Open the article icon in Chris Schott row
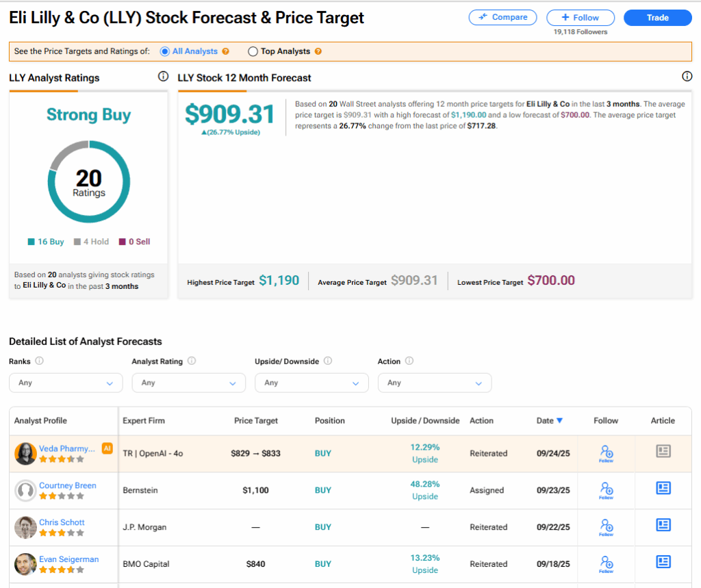The width and height of the screenshot is (701, 588). click(x=663, y=525)
